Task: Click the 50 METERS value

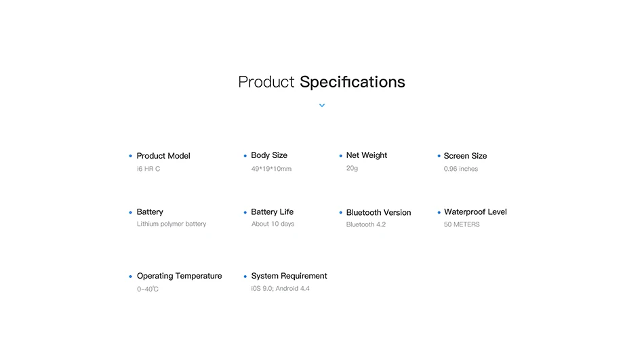Action: (x=461, y=225)
